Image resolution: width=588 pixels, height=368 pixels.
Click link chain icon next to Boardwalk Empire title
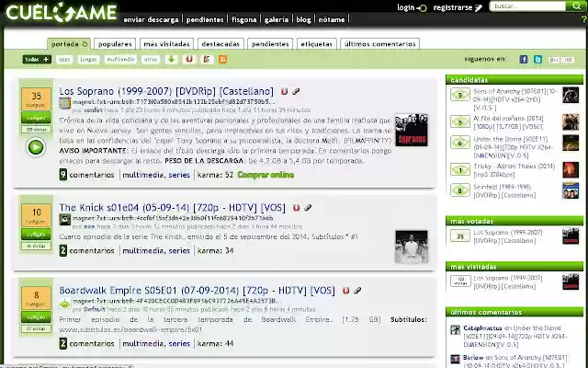click(x=357, y=291)
